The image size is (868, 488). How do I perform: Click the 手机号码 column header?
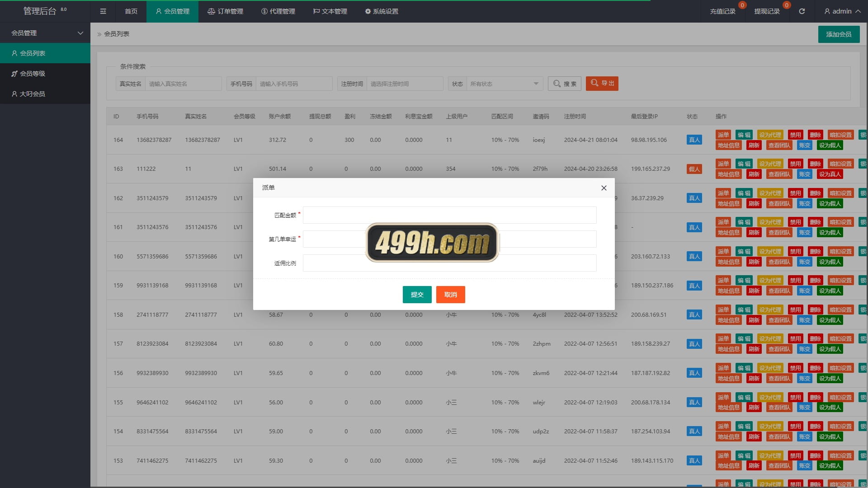(x=147, y=117)
